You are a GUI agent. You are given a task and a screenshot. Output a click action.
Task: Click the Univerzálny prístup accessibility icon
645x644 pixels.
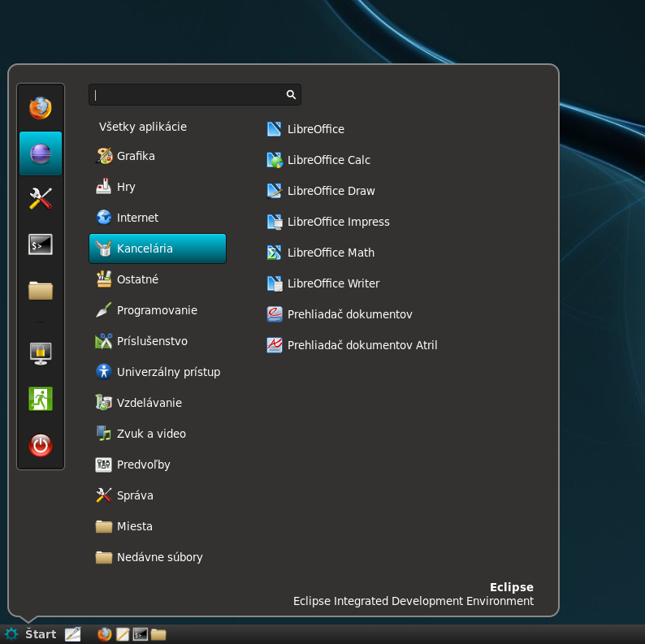point(104,371)
